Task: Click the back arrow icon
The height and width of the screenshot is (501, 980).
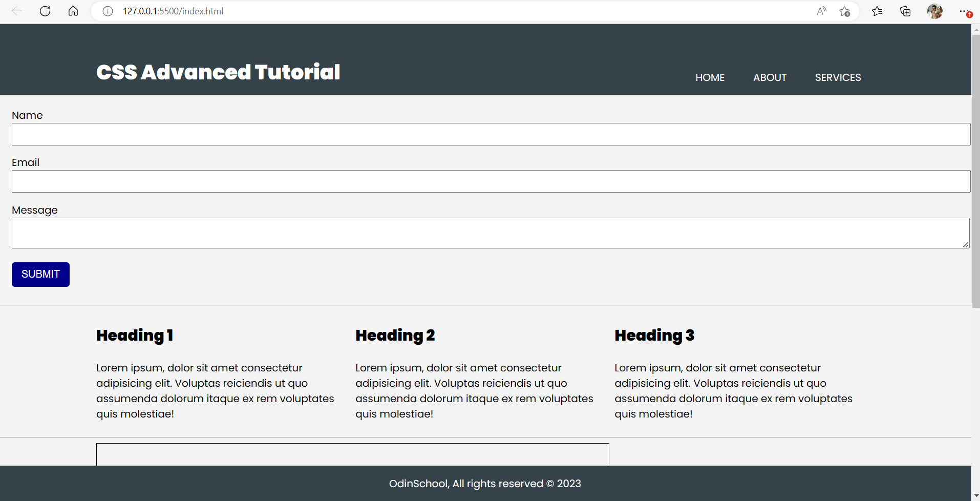Action: (17, 11)
